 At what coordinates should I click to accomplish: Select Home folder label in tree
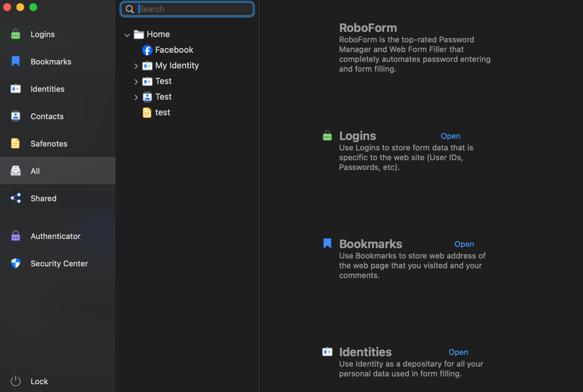pyautogui.click(x=158, y=34)
